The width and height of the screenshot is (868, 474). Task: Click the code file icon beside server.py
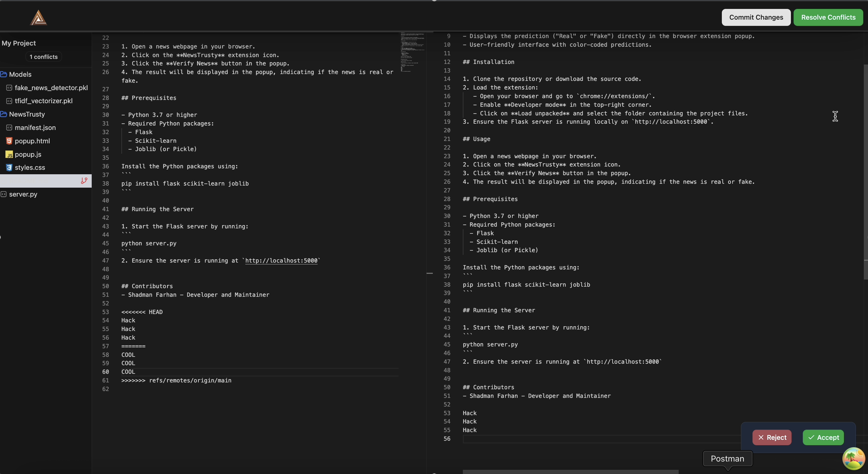[x=4, y=194]
